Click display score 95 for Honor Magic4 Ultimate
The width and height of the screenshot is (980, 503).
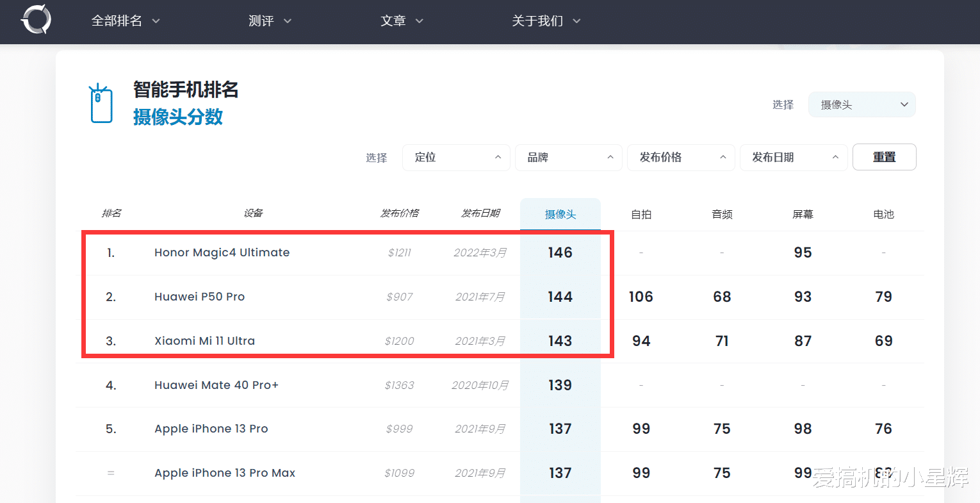tap(803, 252)
